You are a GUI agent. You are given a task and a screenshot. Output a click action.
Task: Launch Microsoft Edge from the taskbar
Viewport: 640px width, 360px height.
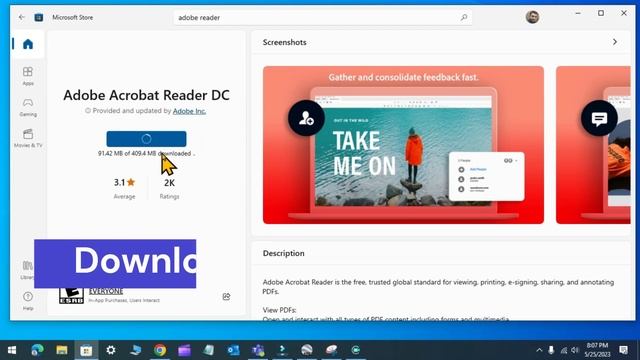point(37,350)
